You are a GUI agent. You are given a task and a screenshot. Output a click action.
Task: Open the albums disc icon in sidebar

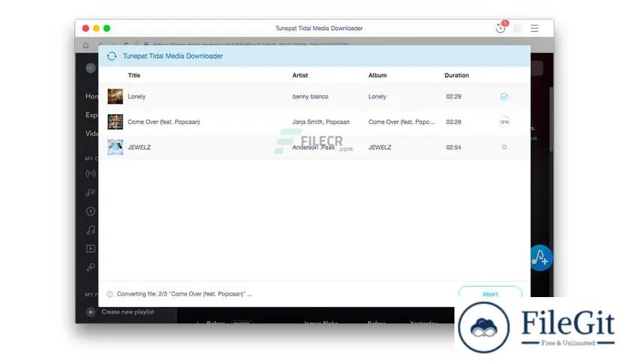[90, 211]
